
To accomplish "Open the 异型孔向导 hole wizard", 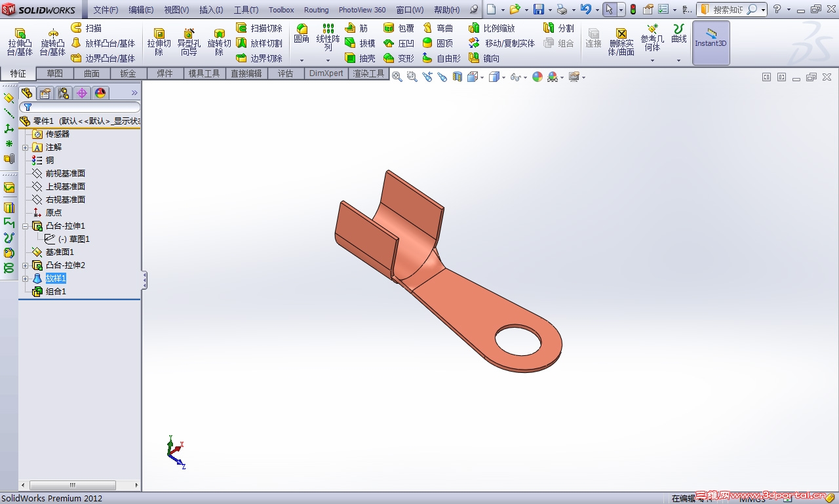I will tap(189, 42).
